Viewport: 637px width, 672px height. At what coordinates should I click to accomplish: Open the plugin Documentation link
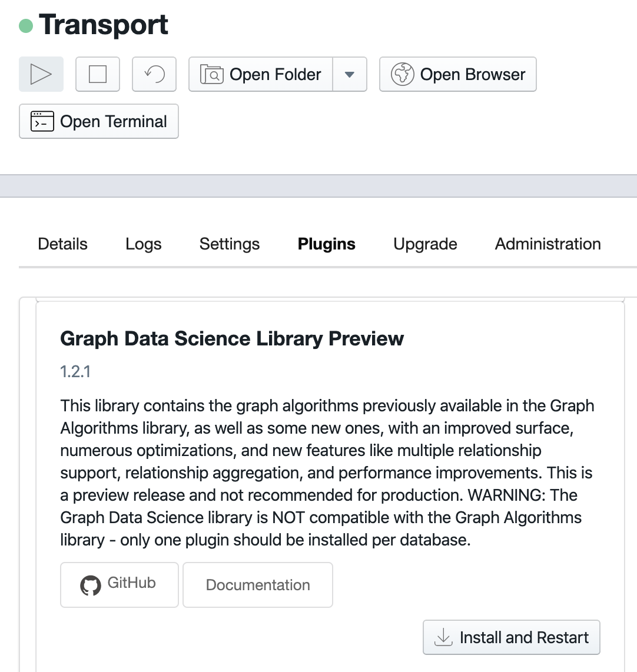[258, 585]
